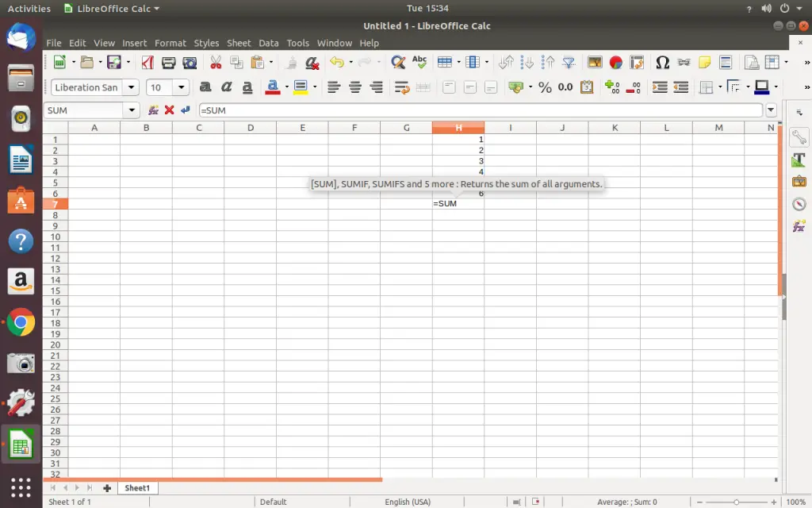Open Find & Replace icon

[x=398, y=63]
